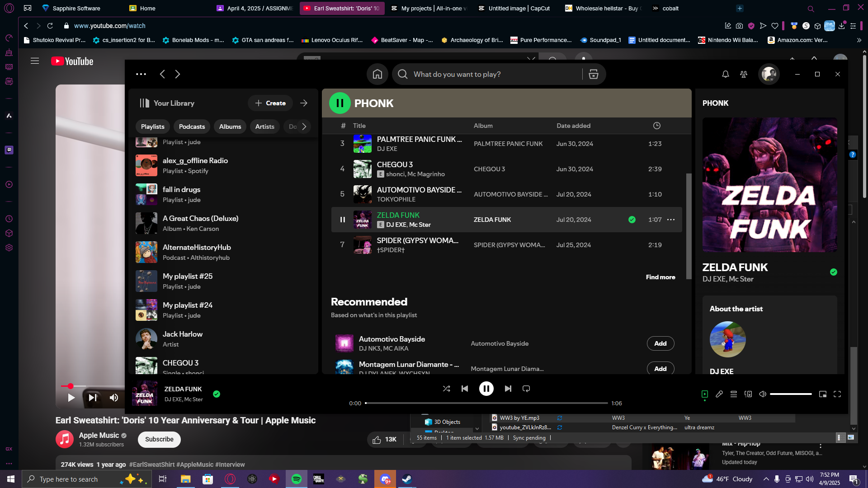Open Connect to a device icon
The image size is (868, 488).
click(748, 394)
